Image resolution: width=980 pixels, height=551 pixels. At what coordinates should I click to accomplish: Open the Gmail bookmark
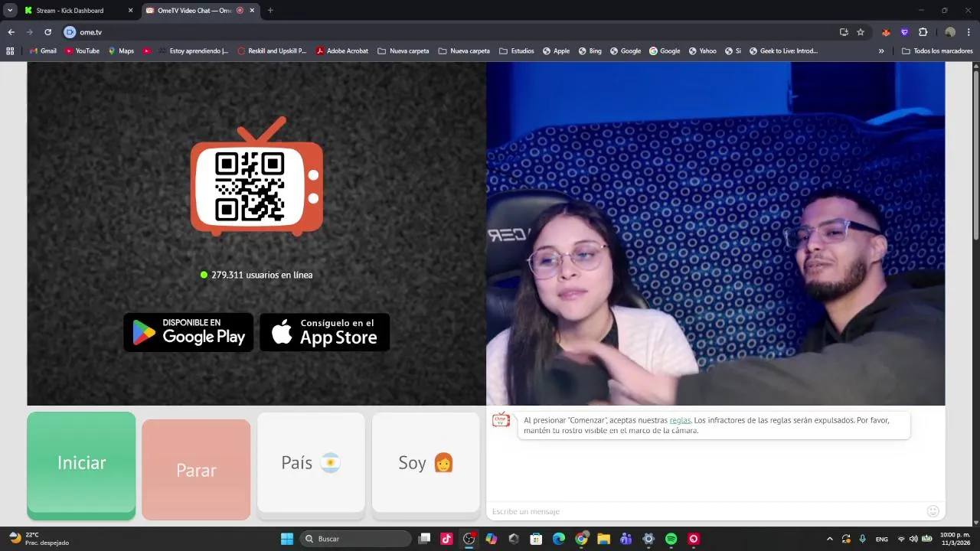click(43, 51)
